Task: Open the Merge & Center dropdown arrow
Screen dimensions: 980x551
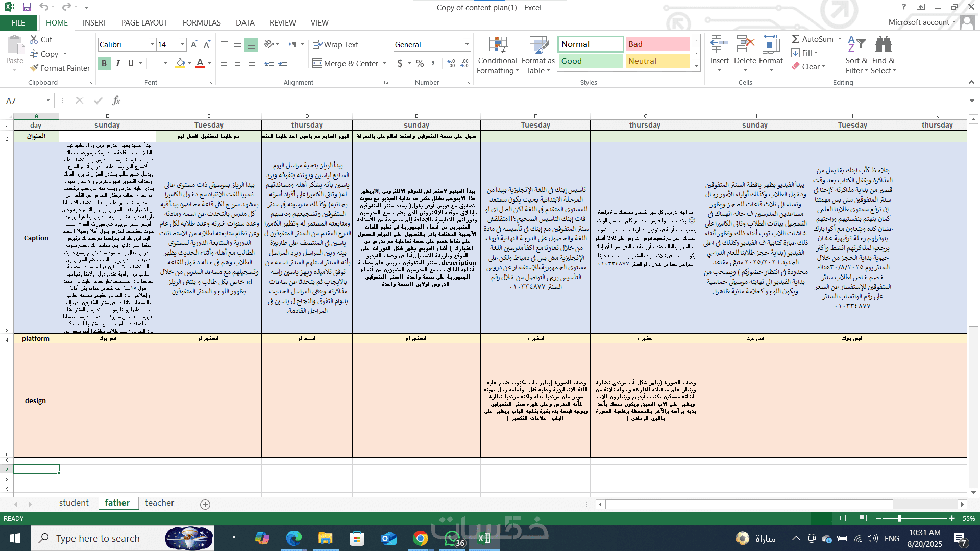Action: [x=385, y=64]
